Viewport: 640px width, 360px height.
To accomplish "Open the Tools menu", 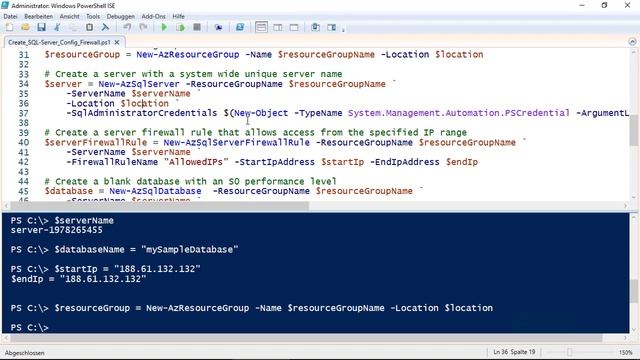I will click(x=93, y=16).
